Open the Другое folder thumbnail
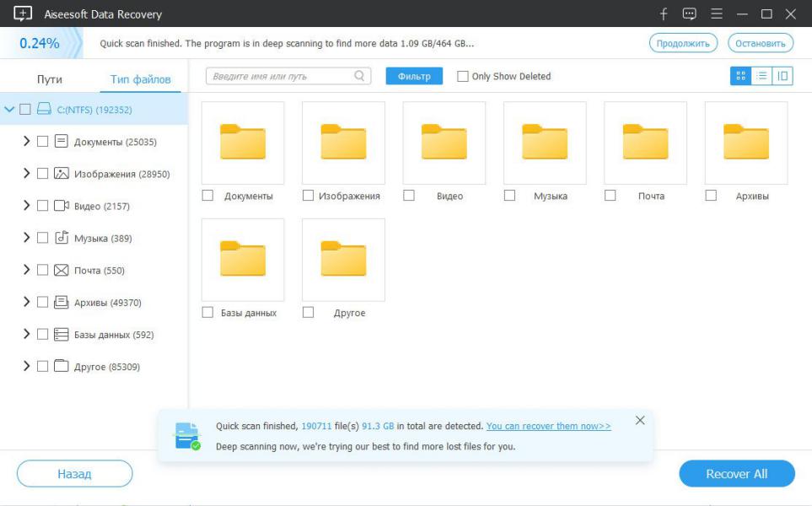The image size is (812, 506). coord(343,260)
